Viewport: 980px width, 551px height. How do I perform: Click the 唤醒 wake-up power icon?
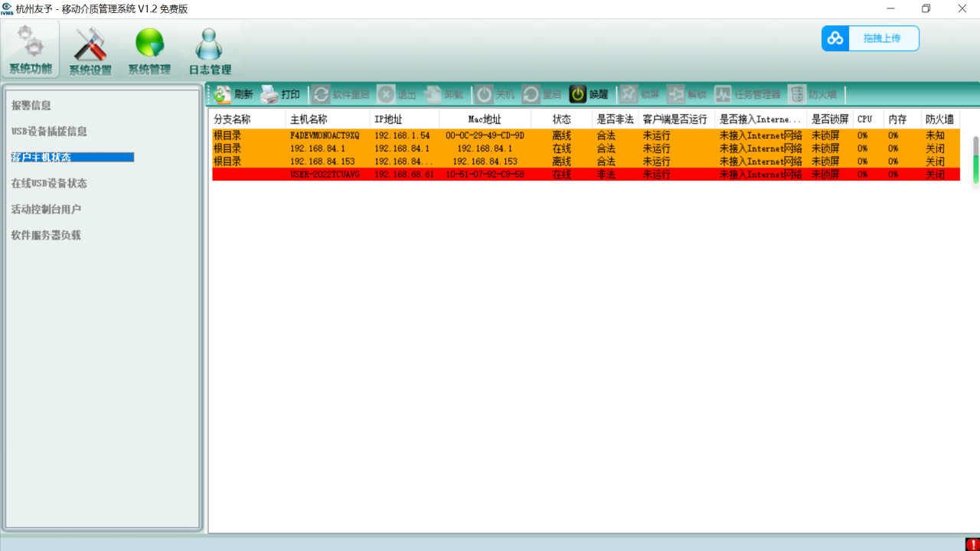578,95
